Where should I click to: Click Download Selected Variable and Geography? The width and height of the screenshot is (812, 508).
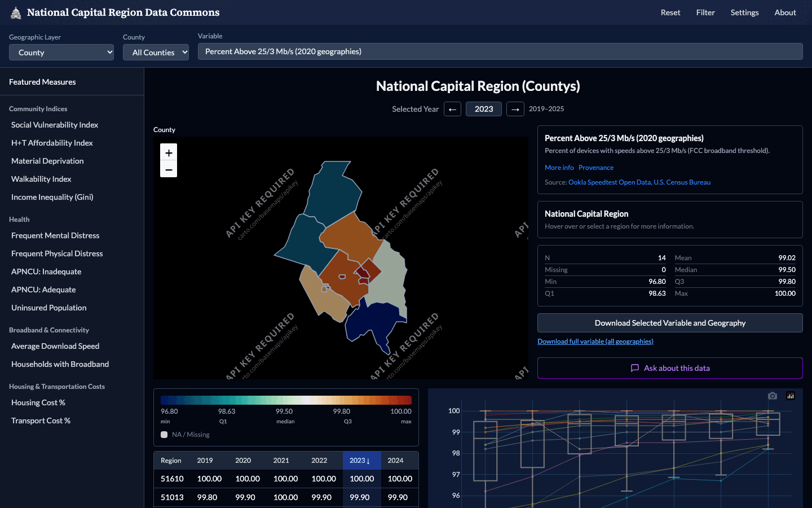pyautogui.click(x=670, y=323)
